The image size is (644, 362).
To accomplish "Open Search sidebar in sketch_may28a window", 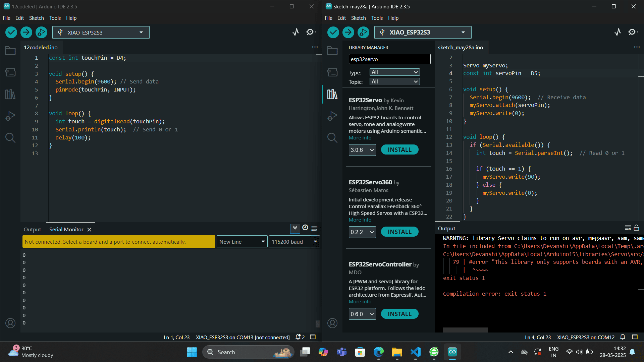I will (332, 138).
